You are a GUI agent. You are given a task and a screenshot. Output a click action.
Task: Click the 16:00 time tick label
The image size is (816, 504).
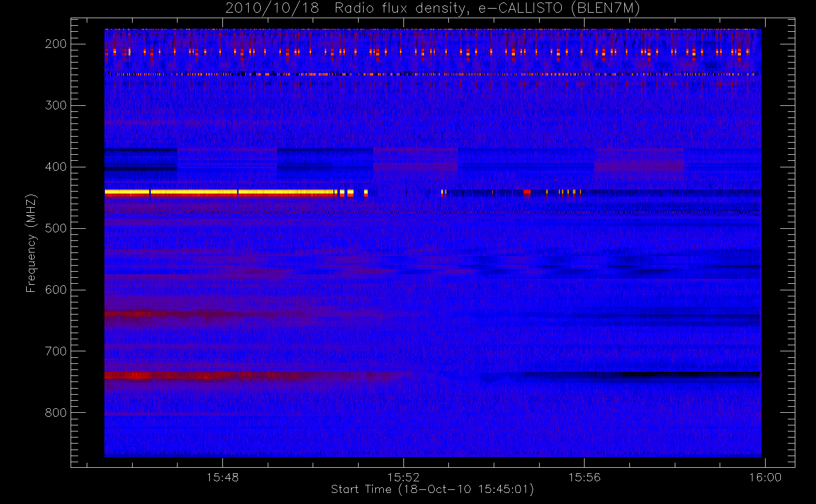point(765,477)
